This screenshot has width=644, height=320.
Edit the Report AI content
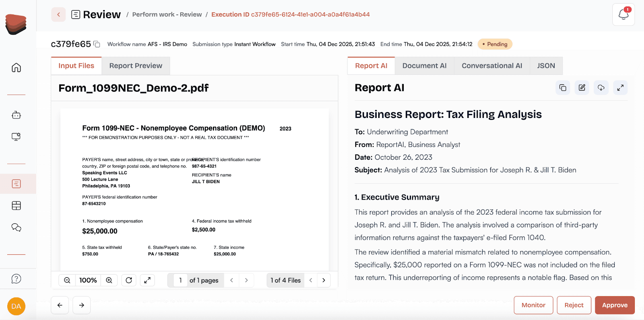coord(582,88)
